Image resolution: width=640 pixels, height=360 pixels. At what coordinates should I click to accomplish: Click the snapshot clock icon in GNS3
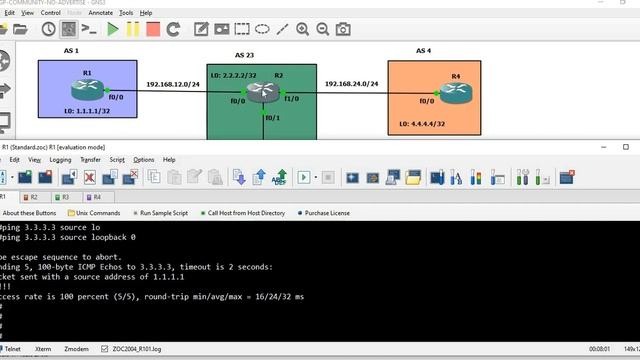pyautogui.click(x=49, y=29)
